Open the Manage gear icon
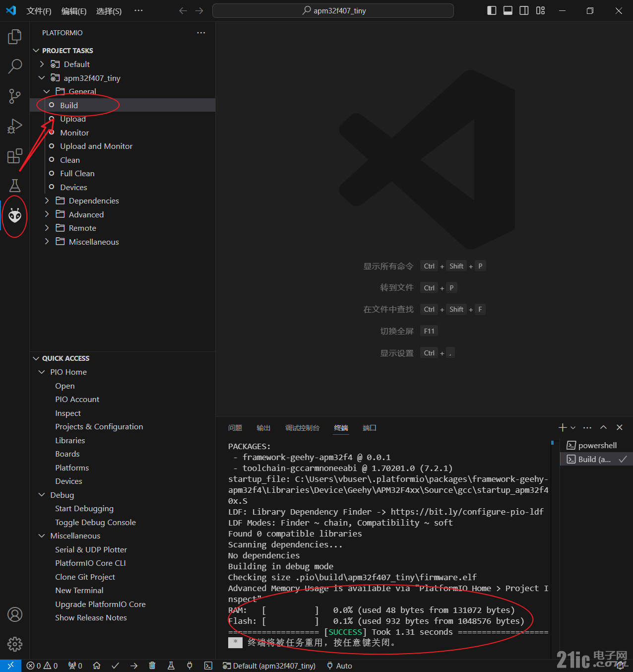This screenshot has height=672, width=633. (x=15, y=644)
